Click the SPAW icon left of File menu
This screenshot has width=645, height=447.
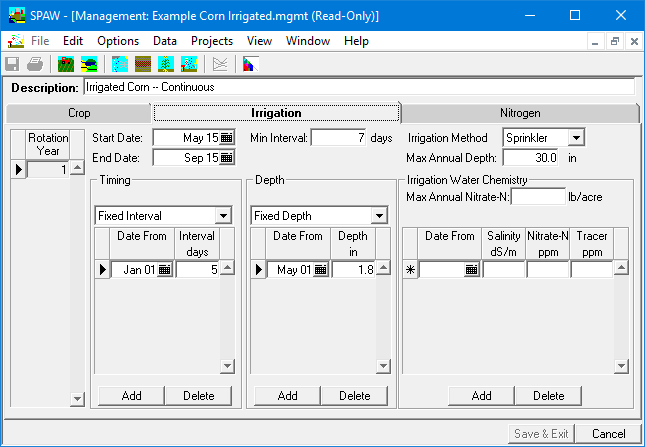coord(16,41)
